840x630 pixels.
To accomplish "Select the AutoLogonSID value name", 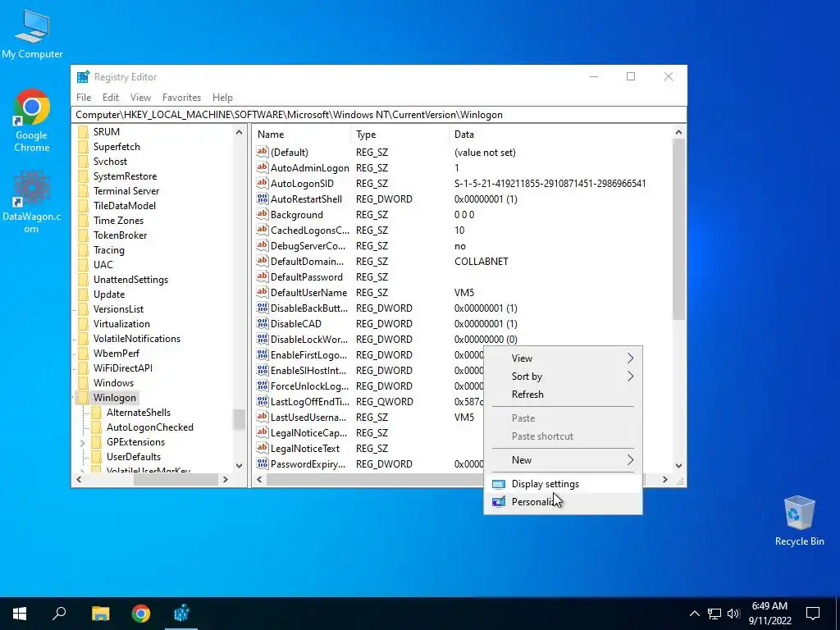I will [302, 183].
